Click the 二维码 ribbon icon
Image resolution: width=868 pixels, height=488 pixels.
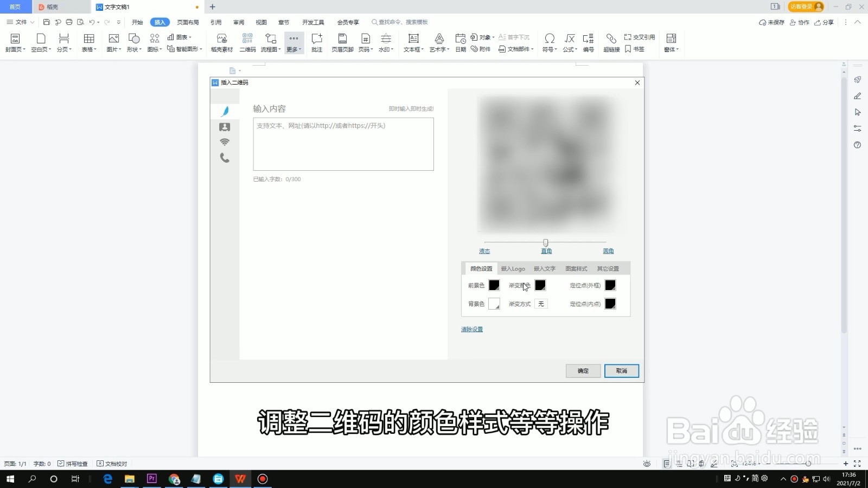[247, 42]
